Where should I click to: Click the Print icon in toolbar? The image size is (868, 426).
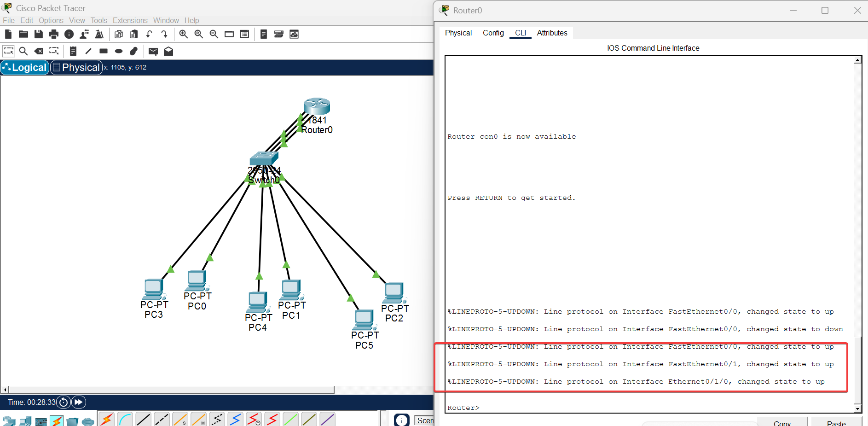54,34
